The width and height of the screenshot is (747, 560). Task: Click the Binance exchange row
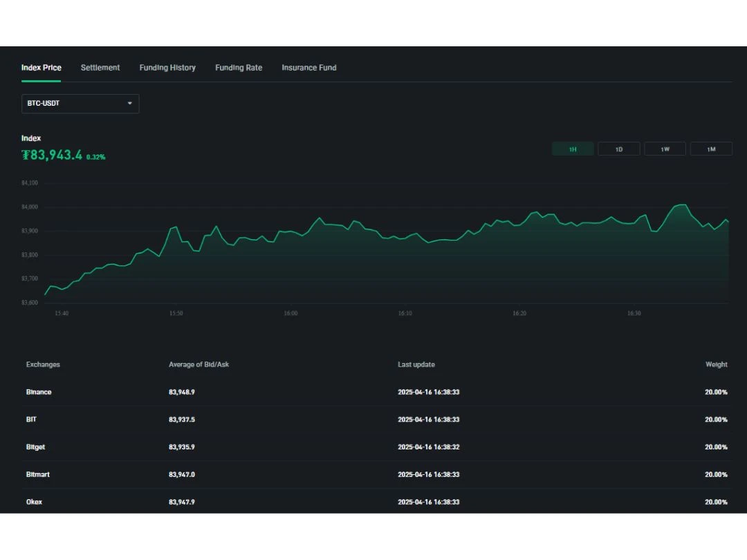39,391
